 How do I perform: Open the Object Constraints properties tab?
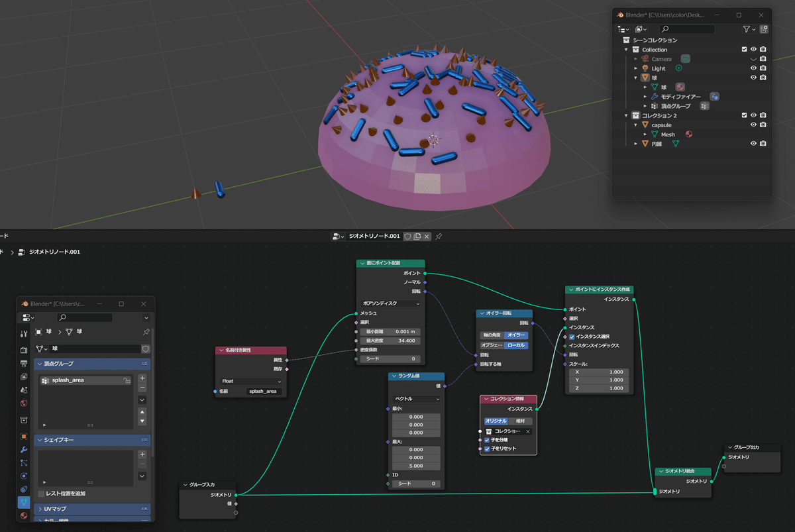click(x=24, y=489)
